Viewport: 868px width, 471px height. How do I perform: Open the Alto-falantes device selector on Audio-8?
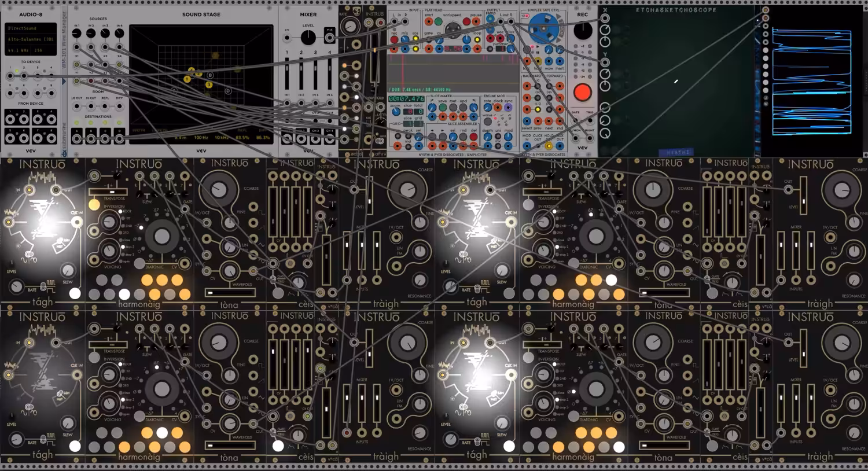point(31,39)
